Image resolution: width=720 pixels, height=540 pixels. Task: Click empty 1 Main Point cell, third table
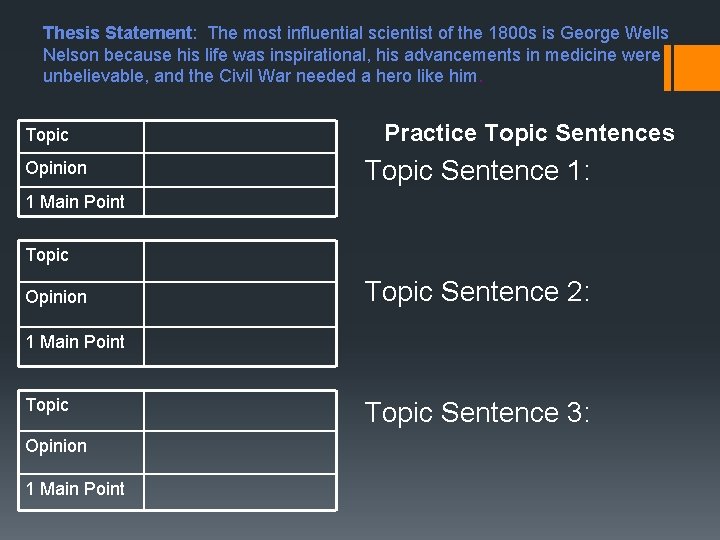[240, 492]
